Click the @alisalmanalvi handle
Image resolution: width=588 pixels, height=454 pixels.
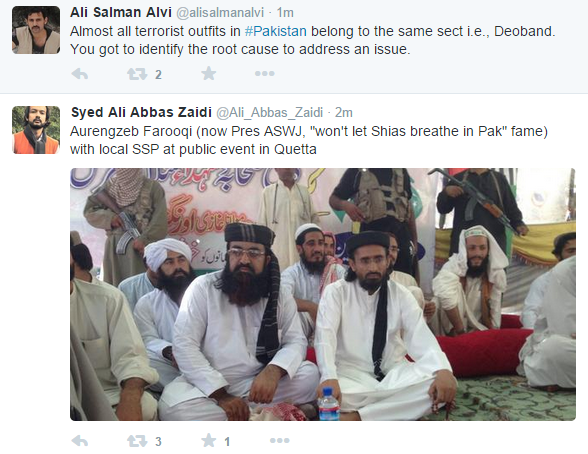(220, 13)
